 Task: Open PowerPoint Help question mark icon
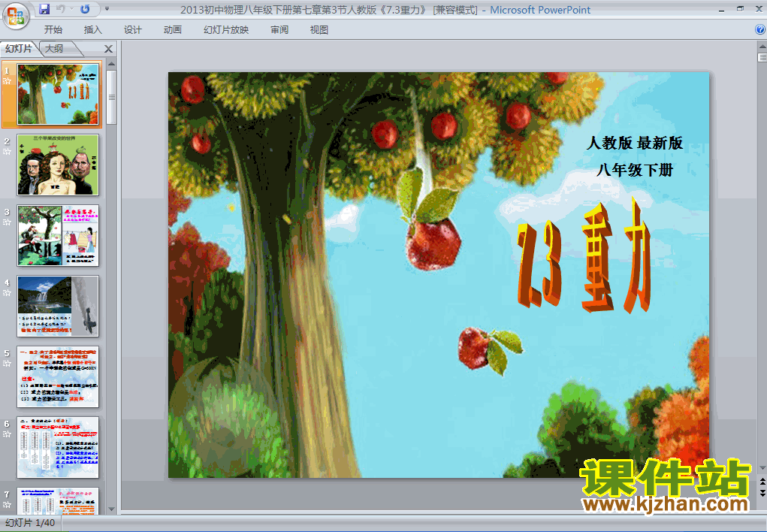coord(760,30)
